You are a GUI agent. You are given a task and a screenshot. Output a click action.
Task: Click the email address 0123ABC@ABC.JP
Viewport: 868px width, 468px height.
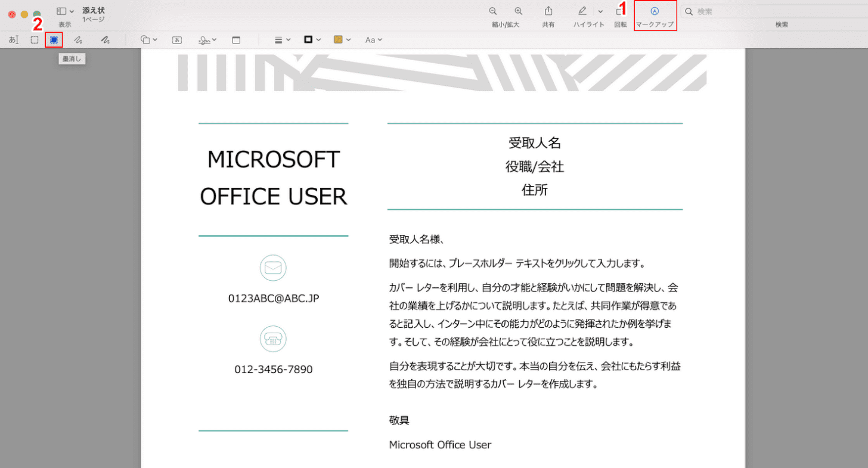click(x=274, y=298)
